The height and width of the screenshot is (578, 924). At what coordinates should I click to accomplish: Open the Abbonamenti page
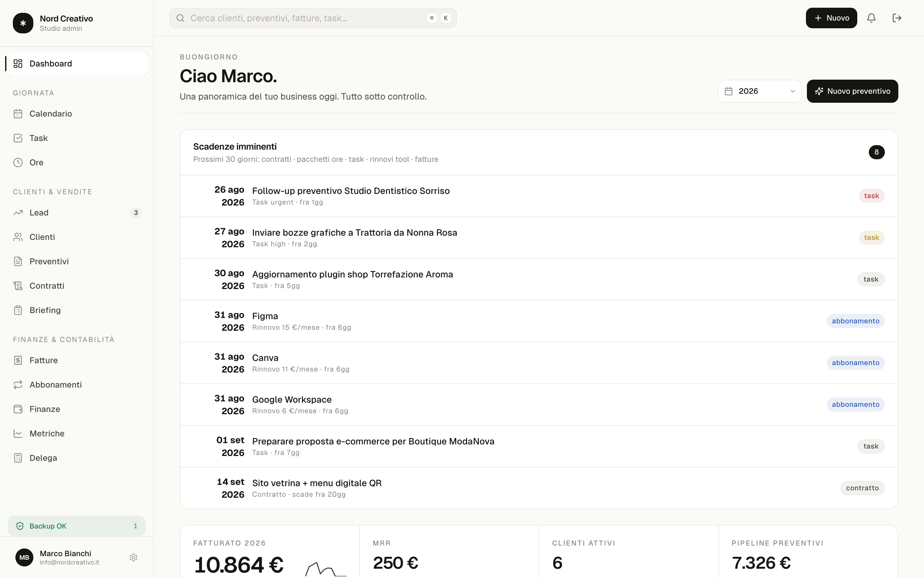point(77,385)
